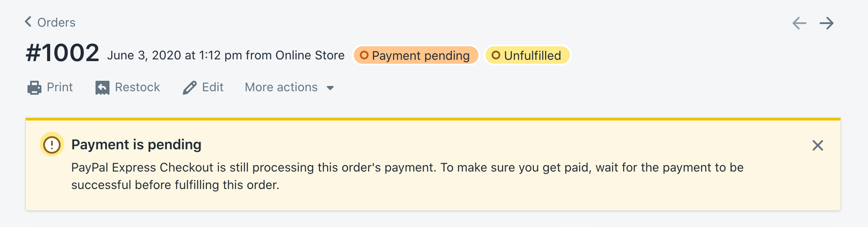The height and width of the screenshot is (227, 868).
Task: Click the Print label text
Action: click(60, 87)
